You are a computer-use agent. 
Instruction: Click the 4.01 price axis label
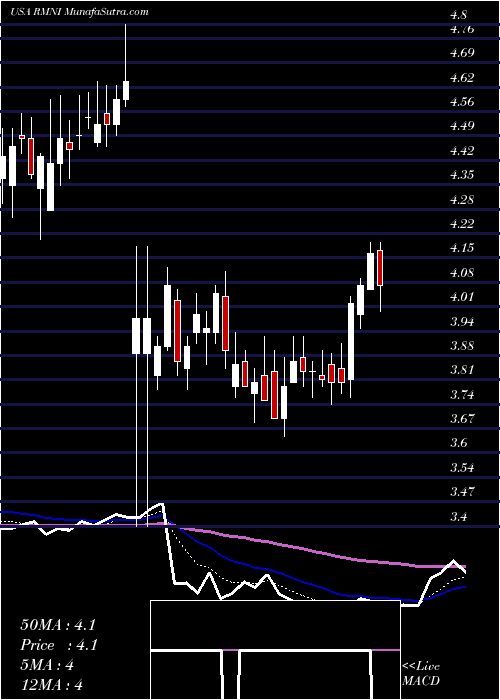(x=462, y=297)
